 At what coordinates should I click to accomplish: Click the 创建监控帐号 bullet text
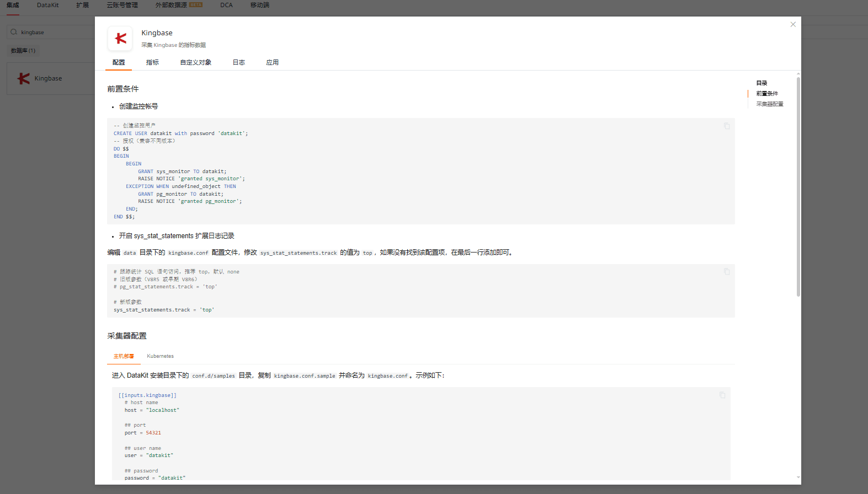coord(139,106)
